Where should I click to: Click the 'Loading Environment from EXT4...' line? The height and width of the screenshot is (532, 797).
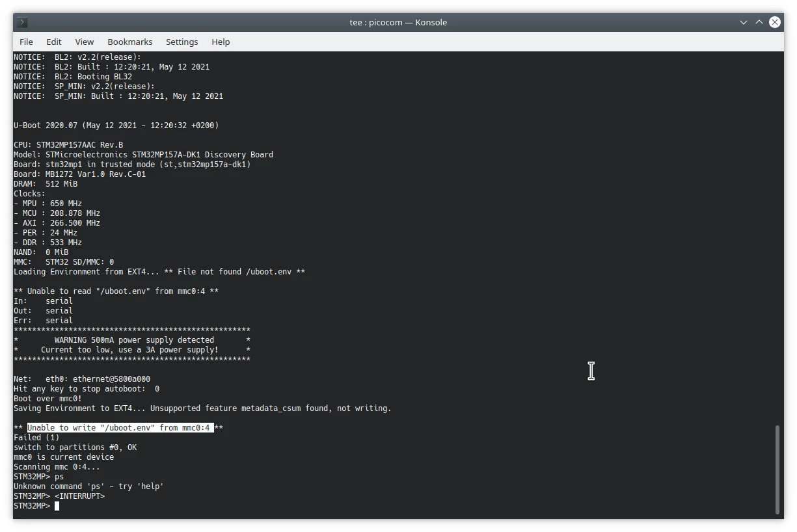pos(159,272)
